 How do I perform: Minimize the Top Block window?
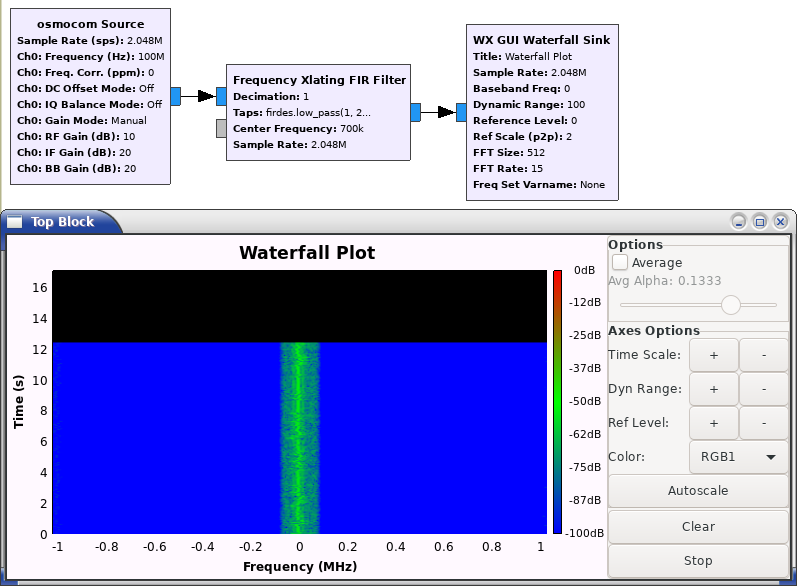(738, 221)
